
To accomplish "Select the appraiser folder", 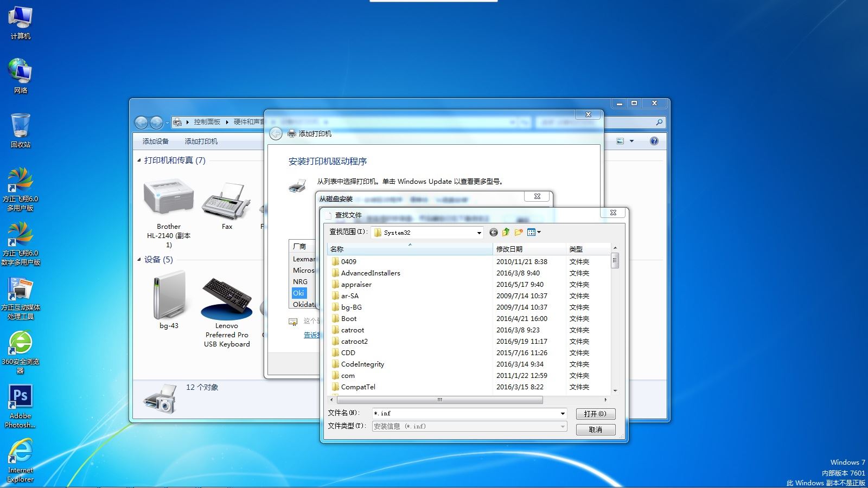I will [x=356, y=284].
